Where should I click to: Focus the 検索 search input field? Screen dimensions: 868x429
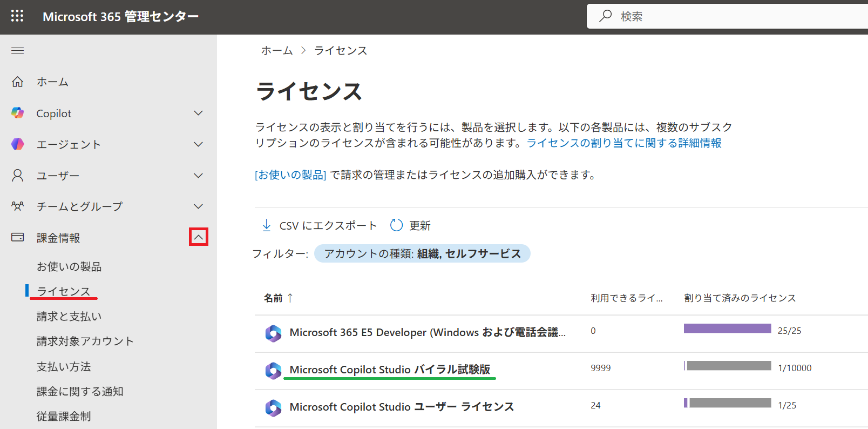[728, 16]
